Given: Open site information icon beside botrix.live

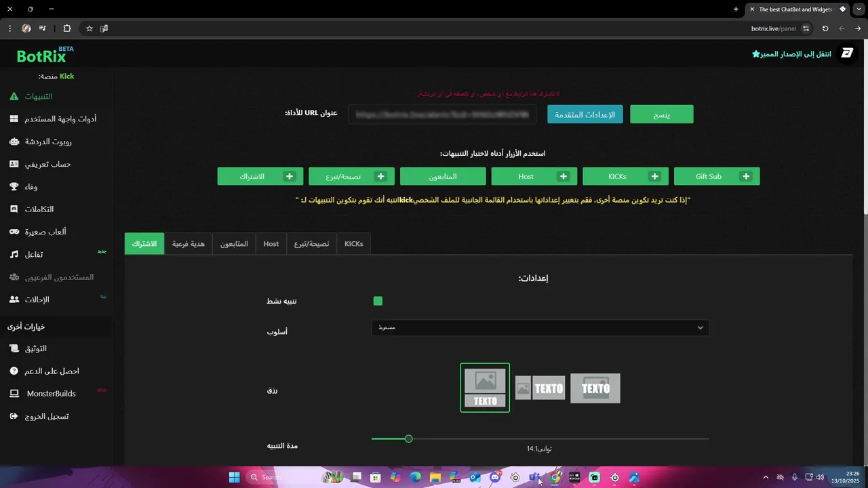Looking at the screenshot, I should tap(806, 28).
